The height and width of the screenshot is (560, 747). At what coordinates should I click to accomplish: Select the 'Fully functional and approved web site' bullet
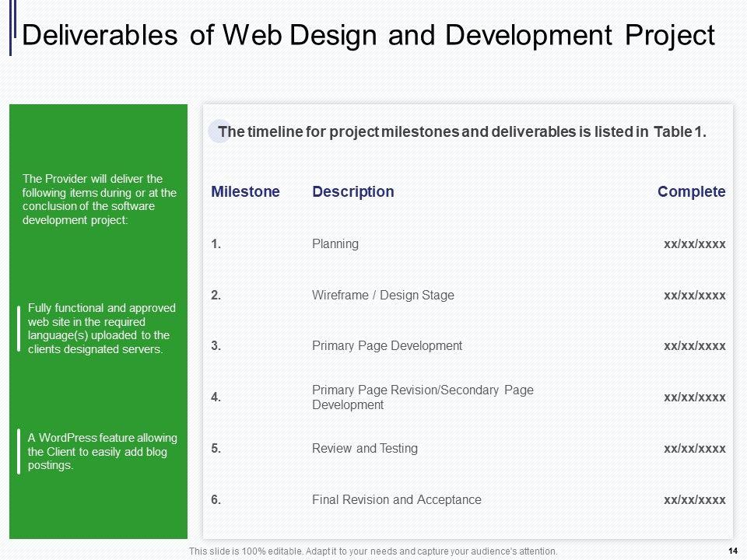(101, 328)
